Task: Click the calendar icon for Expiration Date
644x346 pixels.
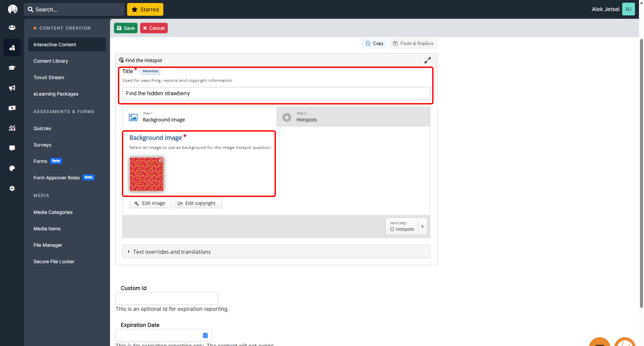Action: tap(205, 335)
